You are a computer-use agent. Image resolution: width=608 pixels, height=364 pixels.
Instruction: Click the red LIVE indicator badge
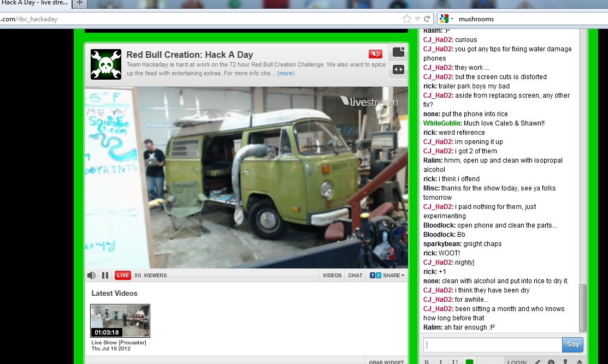click(x=122, y=276)
